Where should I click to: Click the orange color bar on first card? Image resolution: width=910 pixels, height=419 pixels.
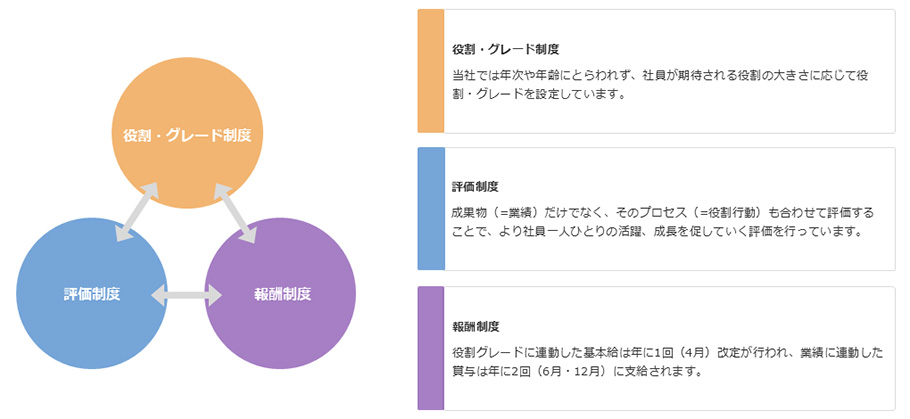click(430, 71)
